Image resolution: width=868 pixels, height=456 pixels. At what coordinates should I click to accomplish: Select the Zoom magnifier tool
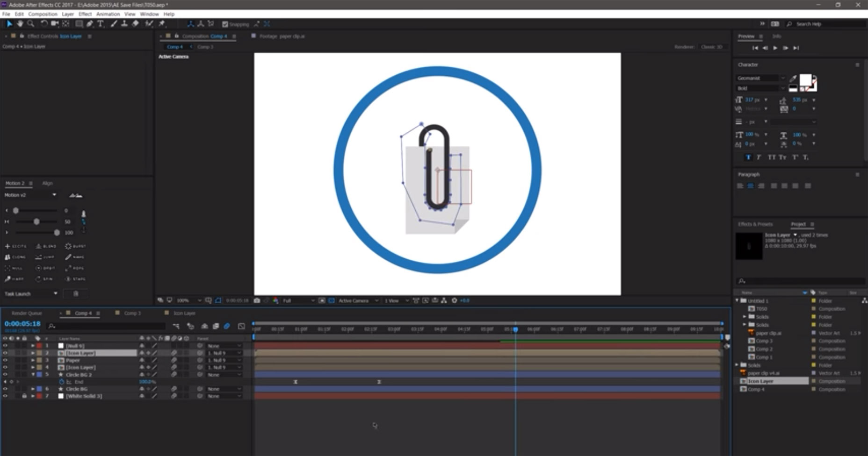pyautogui.click(x=30, y=24)
